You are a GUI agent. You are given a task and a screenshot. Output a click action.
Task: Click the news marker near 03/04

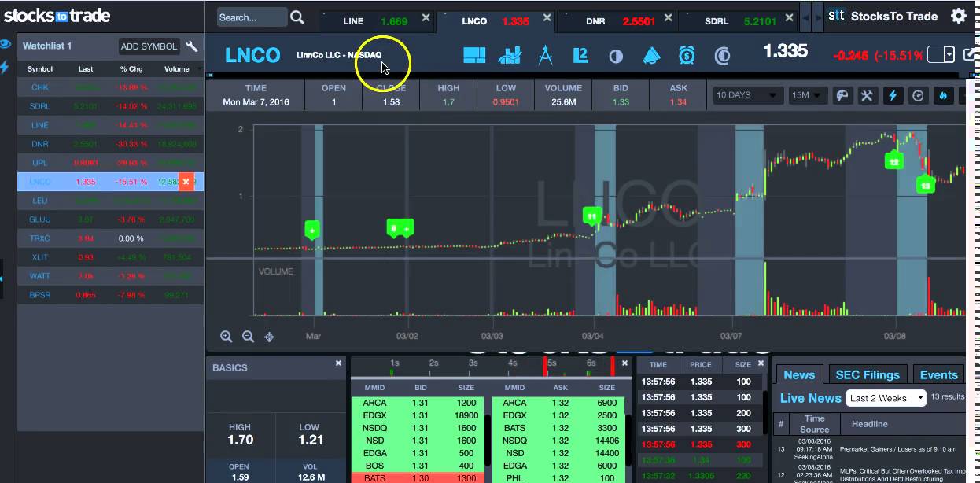[592, 215]
